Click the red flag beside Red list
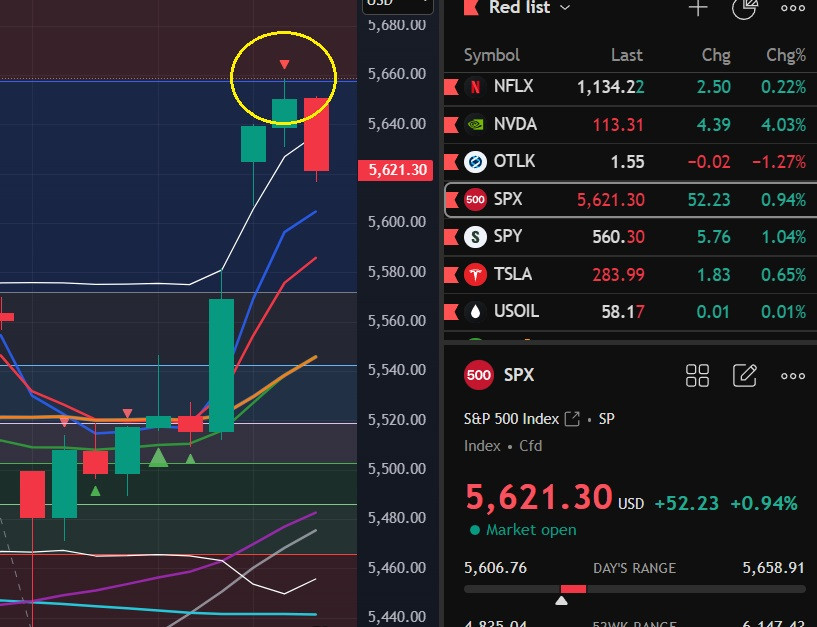This screenshot has height=627, width=817. [x=471, y=7]
